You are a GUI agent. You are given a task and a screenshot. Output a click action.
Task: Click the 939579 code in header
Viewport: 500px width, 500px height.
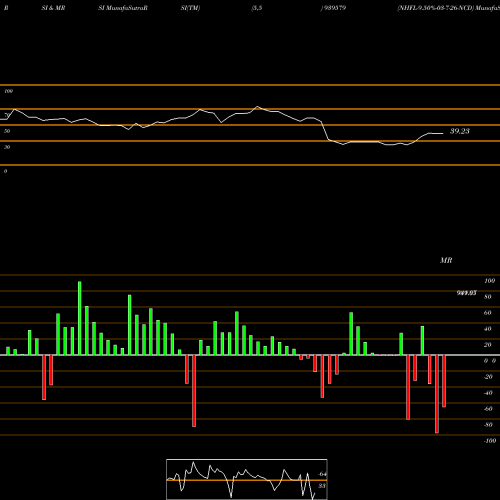334,8
